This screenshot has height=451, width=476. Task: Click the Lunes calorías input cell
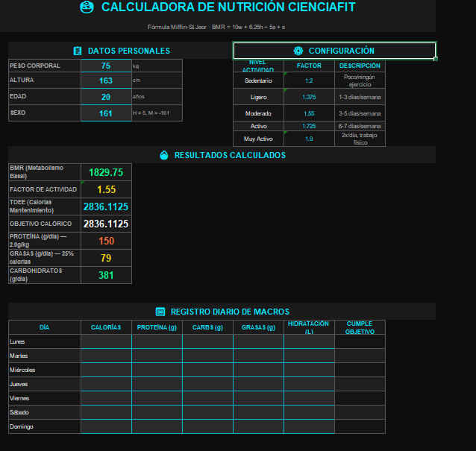click(x=106, y=341)
